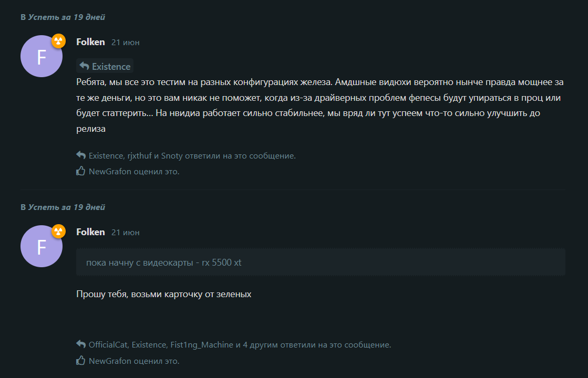588x378 pixels.
Task: Open second purple F avatar of Folken
Action: click(42, 246)
